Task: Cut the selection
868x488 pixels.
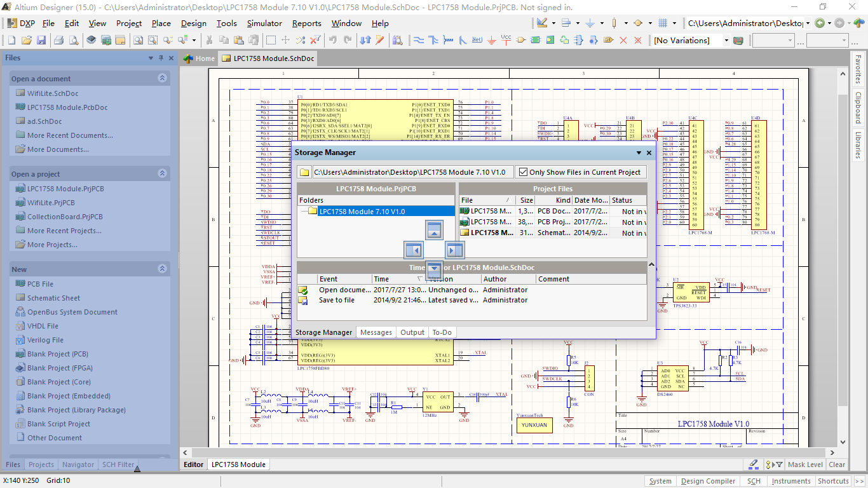Action: (208, 40)
